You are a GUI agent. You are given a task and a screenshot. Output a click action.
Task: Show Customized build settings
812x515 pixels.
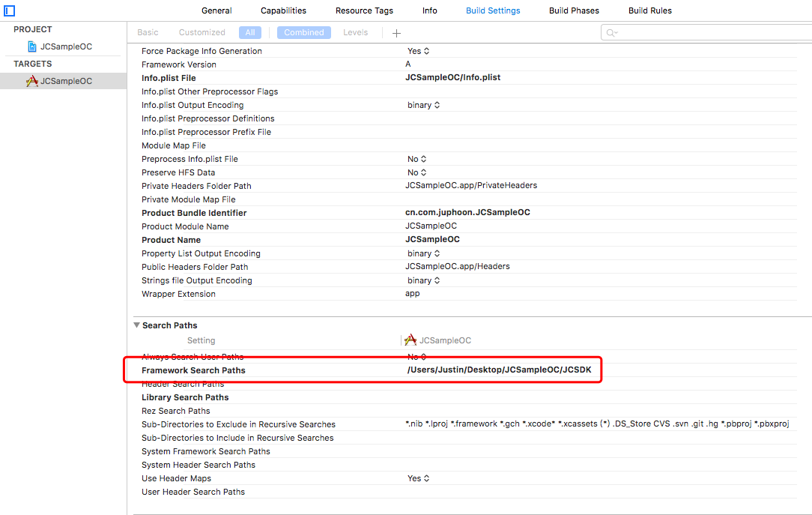tap(202, 33)
